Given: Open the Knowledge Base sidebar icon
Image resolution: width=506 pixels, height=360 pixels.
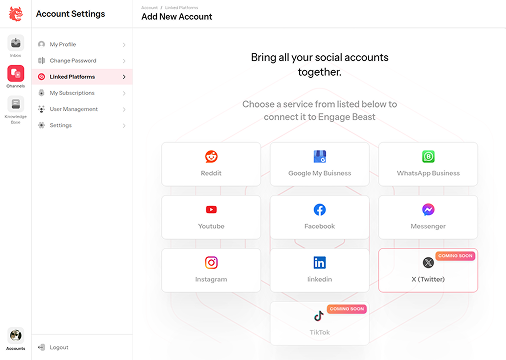Looking at the screenshot, I should click(x=16, y=104).
